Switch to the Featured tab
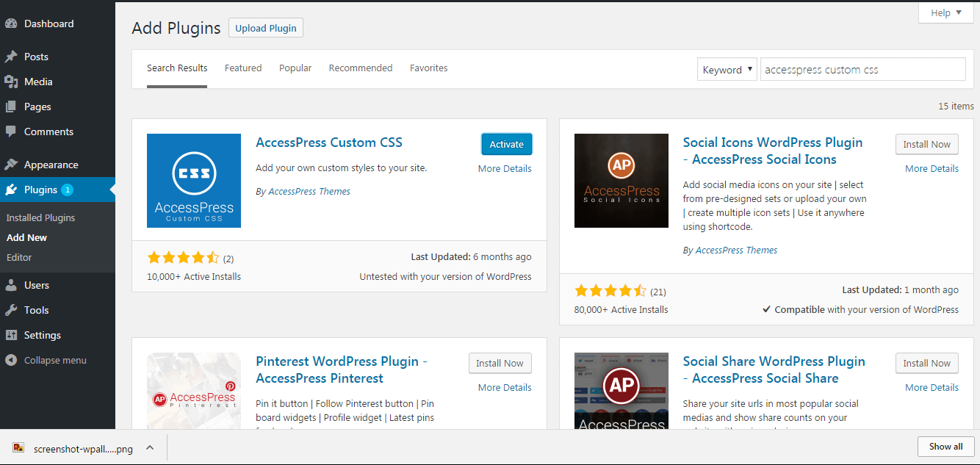980x465 pixels. 243,68
